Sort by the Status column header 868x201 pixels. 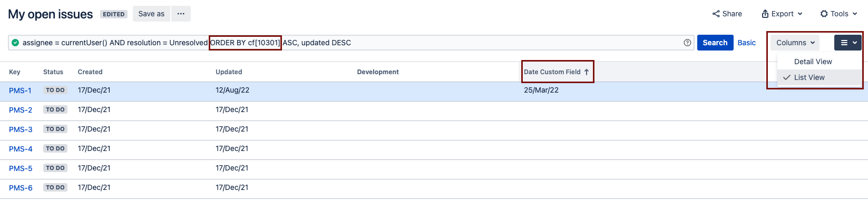tap(53, 72)
